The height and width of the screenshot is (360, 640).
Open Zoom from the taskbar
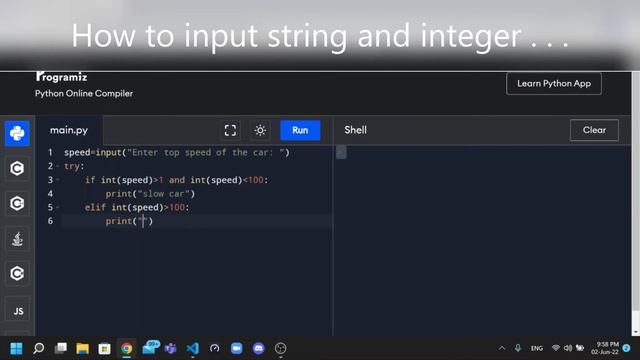[236, 348]
